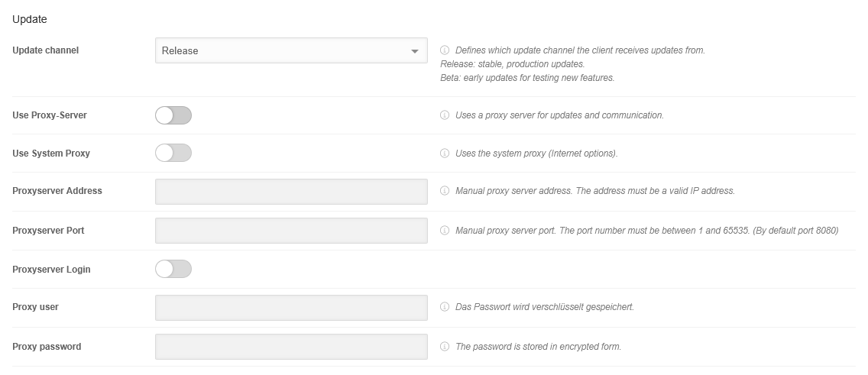Focus the Proxyserver Port input field
868x375 pixels.
(291, 231)
